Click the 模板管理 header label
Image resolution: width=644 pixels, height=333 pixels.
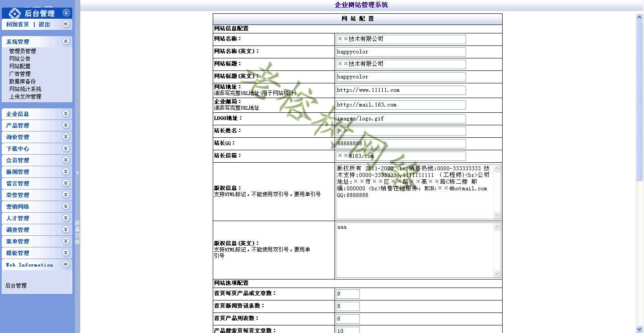pyautogui.click(x=18, y=253)
